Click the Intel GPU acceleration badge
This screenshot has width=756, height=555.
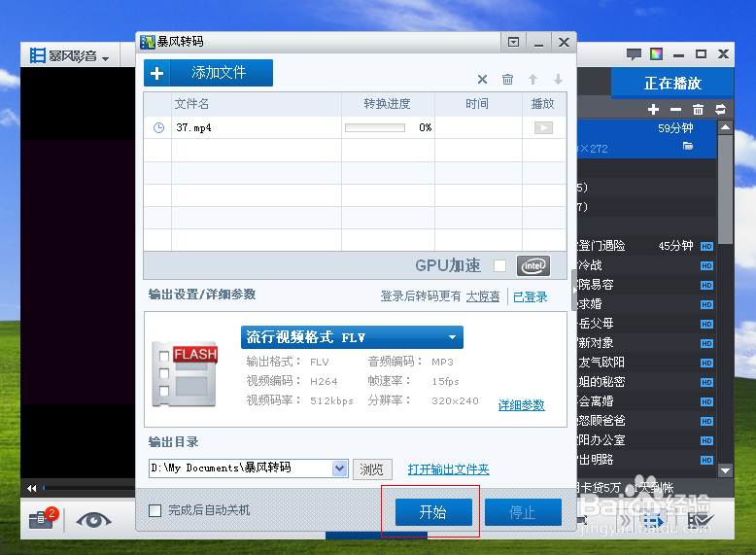(533, 265)
